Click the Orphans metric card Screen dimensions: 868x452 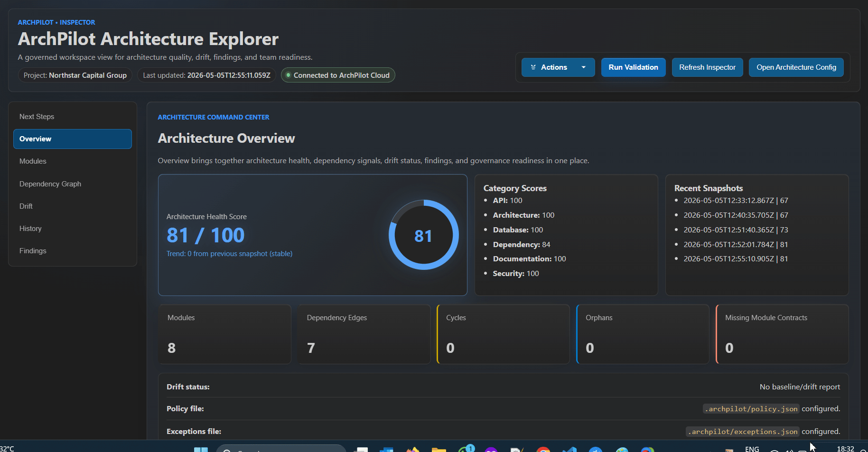click(x=643, y=334)
